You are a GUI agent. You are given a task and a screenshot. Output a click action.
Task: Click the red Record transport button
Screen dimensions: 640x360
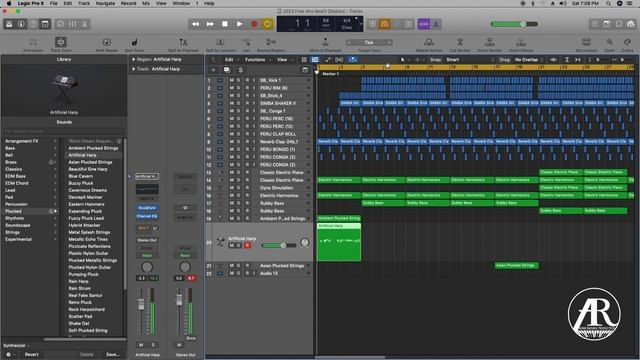tap(254, 24)
